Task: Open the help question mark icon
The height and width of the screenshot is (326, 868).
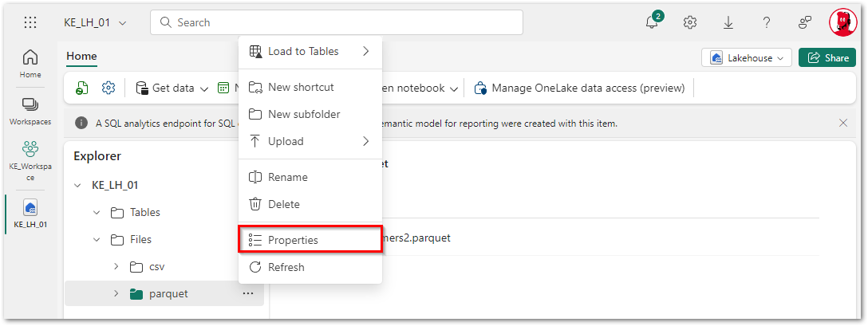Action: pos(767,22)
